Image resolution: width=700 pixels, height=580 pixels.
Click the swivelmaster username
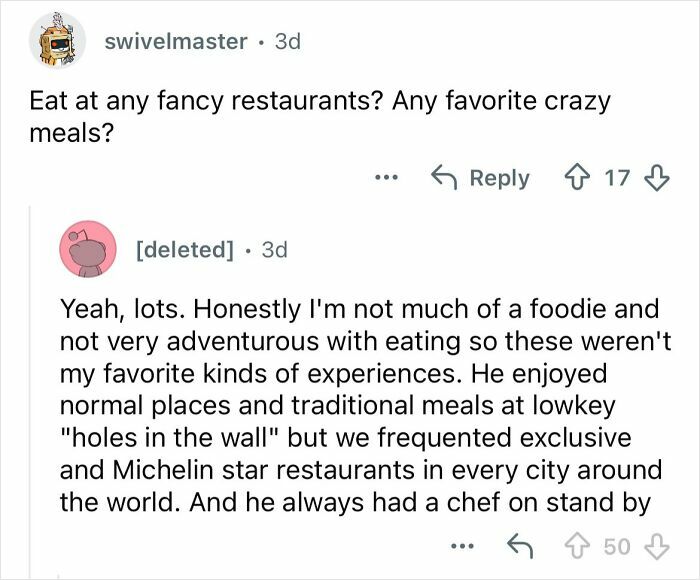(x=174, y=41)
